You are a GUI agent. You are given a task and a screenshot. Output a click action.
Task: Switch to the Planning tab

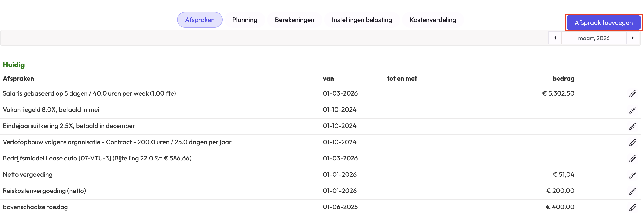click(245, 20)
